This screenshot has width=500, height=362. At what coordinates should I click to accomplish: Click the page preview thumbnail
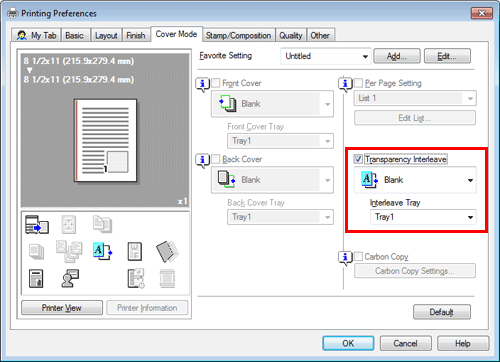click(105, 140)
